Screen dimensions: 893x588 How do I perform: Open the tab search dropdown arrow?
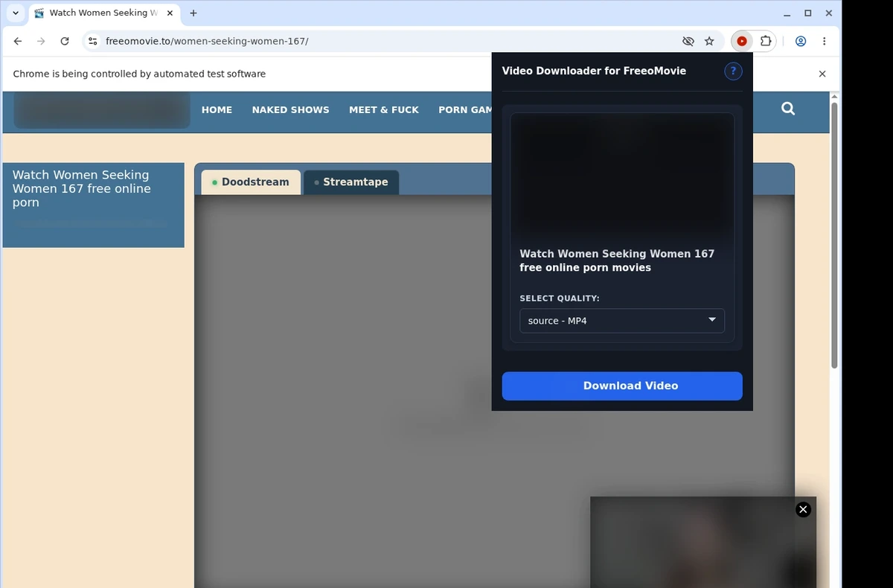click(x=16, y=13)
